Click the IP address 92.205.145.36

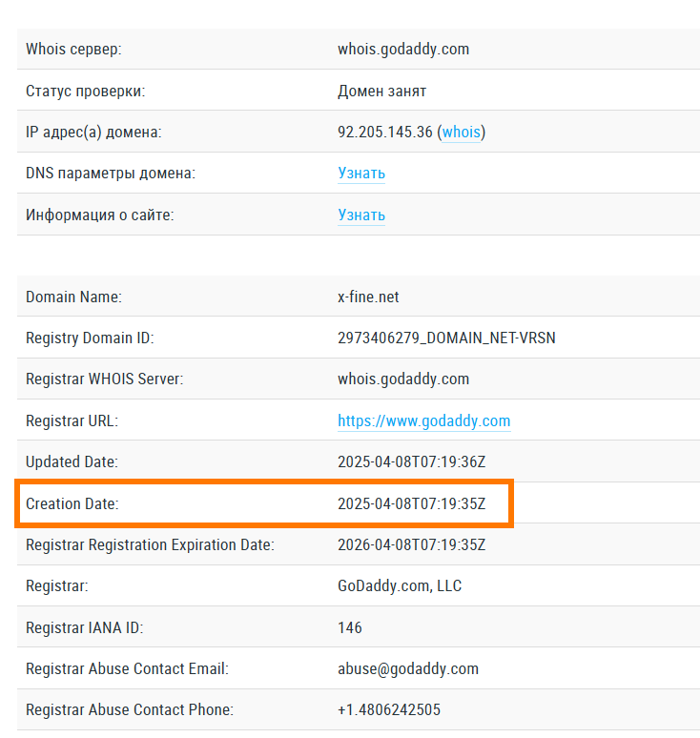tap(384, 132)
